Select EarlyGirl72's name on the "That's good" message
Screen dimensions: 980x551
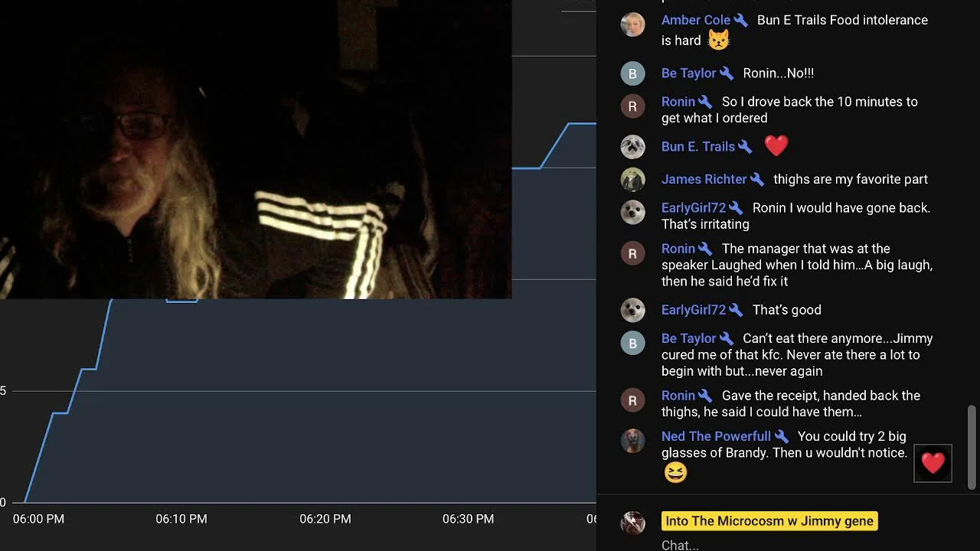click(694, 310)
